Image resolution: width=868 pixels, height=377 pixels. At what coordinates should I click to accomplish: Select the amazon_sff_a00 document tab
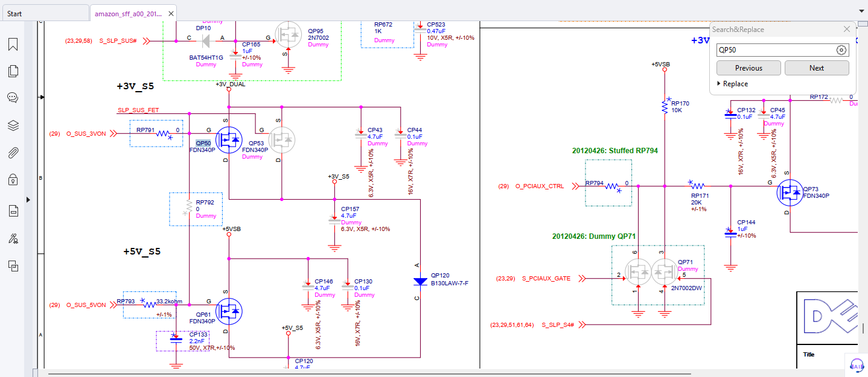coord(128,13)
